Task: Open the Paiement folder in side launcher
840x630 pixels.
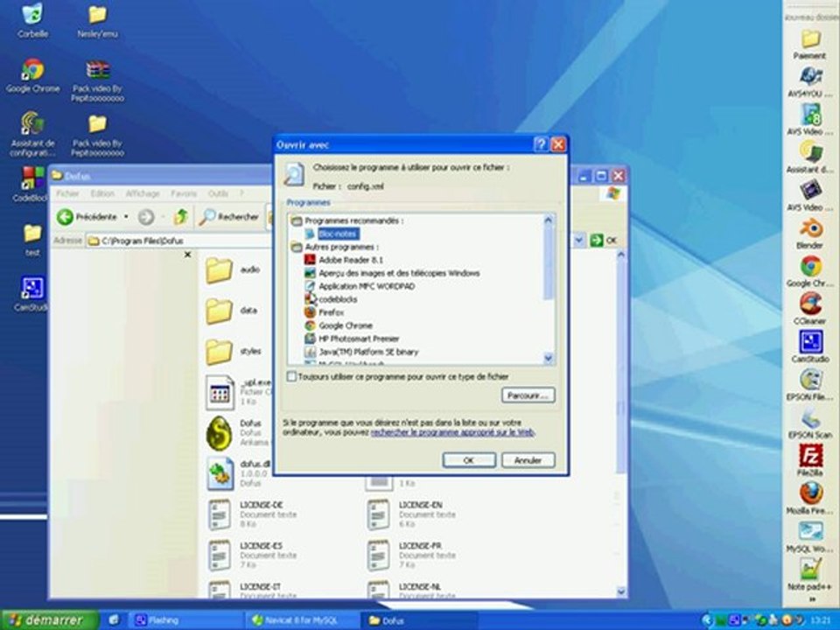Action: pos(810,44)
